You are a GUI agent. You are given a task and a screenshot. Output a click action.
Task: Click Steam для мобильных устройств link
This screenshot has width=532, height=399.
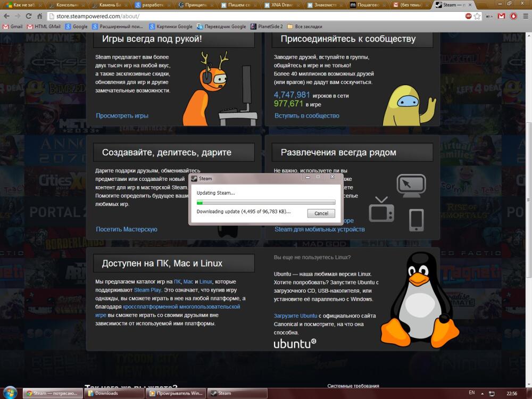[320, 229]
